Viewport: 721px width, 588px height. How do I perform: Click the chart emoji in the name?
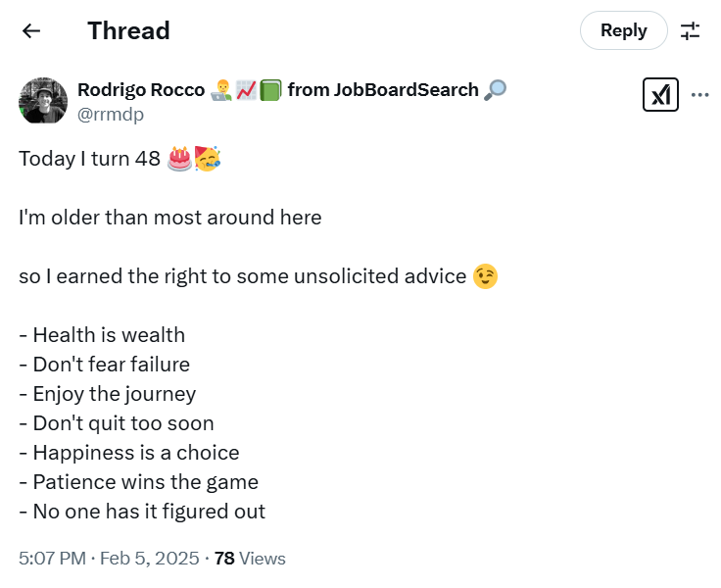pyautogui.click(x=246, y=90)
